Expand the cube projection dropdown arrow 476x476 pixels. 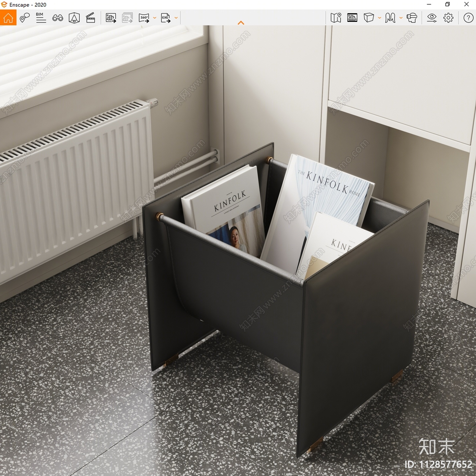tap(379, 18)
